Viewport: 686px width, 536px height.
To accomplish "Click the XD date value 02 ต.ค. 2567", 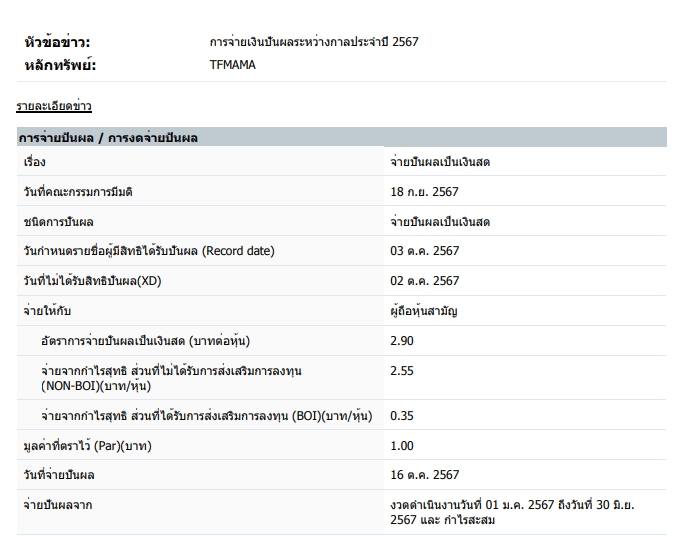I will [425, 281].
